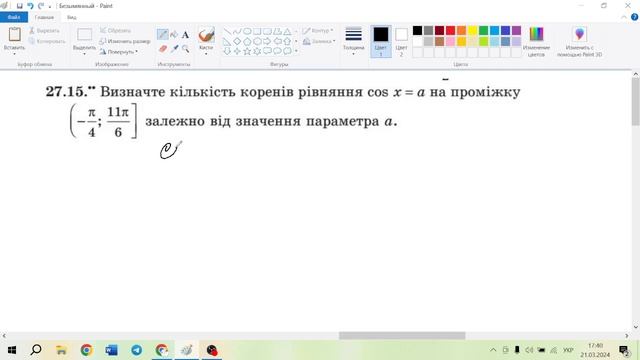Select the Text tool (A)
This screenshot has height=360, width=640.
pyautogui.click(x=185, y=35)
